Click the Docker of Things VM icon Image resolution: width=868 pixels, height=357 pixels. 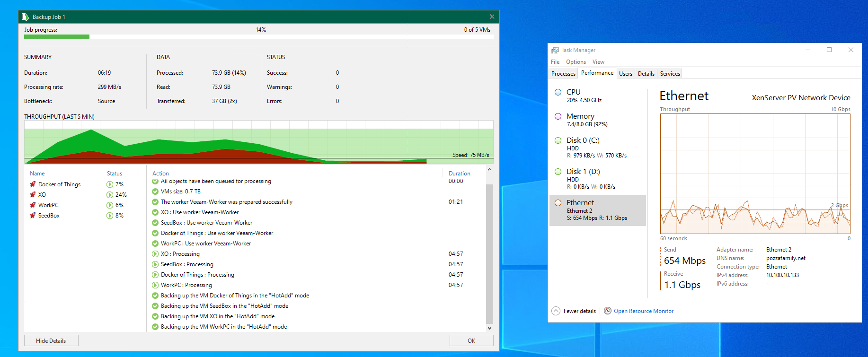coord(33,184)
